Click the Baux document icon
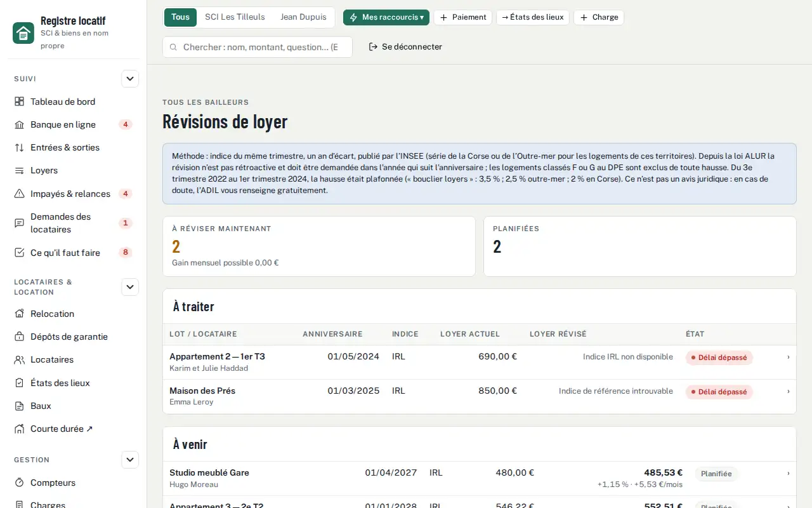Screen dimensions: 812x508 coord(19,406)
